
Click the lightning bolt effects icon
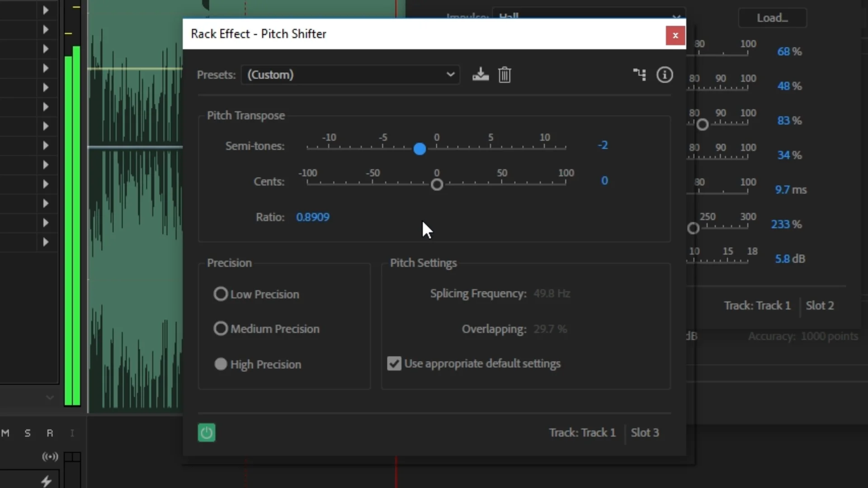46,481
